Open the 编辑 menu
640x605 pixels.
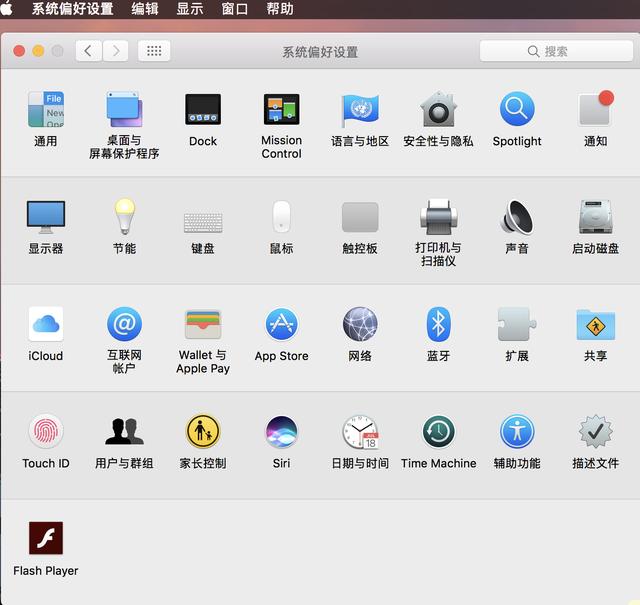[x=145, y=9]
